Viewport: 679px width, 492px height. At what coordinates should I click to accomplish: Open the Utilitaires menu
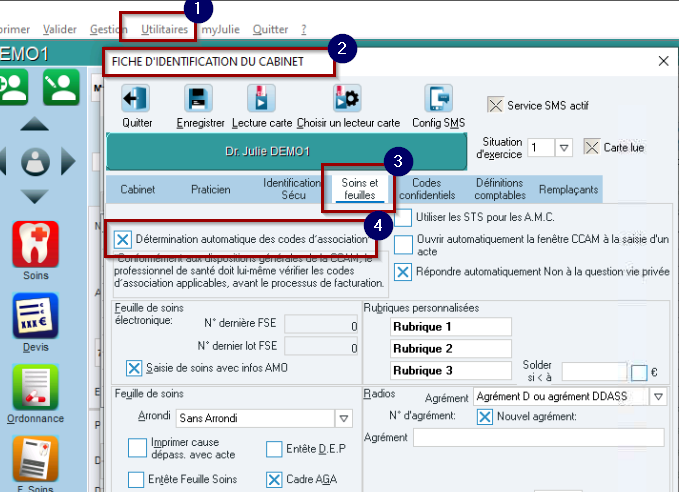coord(165,29)
